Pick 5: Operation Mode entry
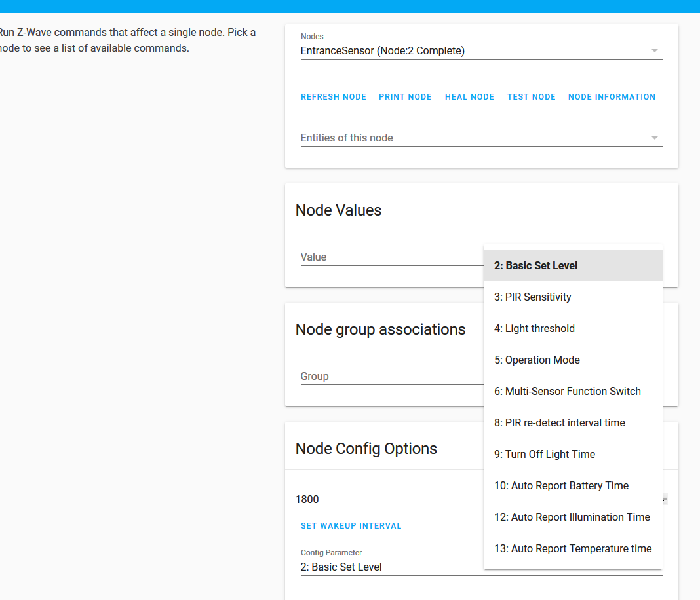Viewport: 700px width, 600px height. click(x=572, y=360)
